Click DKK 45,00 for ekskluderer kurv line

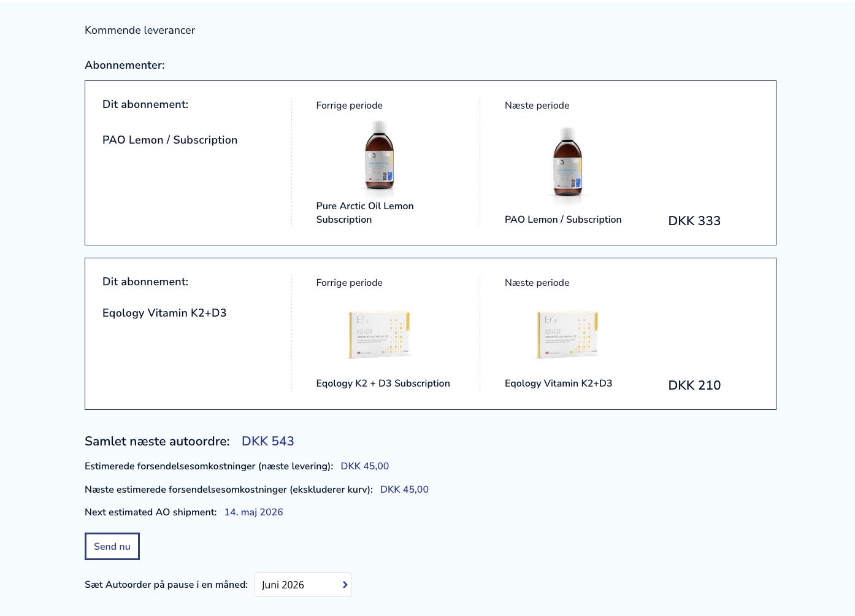pos(404,490)
